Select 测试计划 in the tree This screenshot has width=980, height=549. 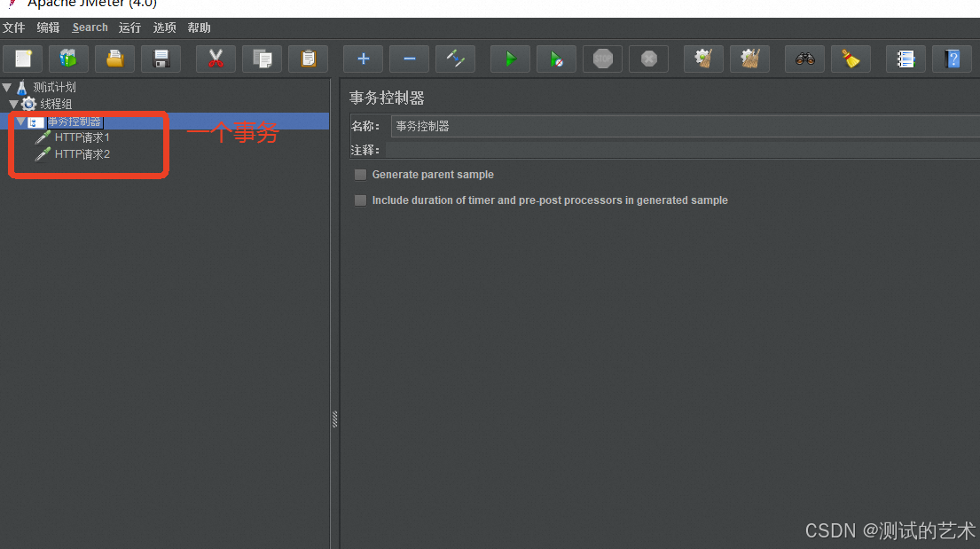pos(54,87)
